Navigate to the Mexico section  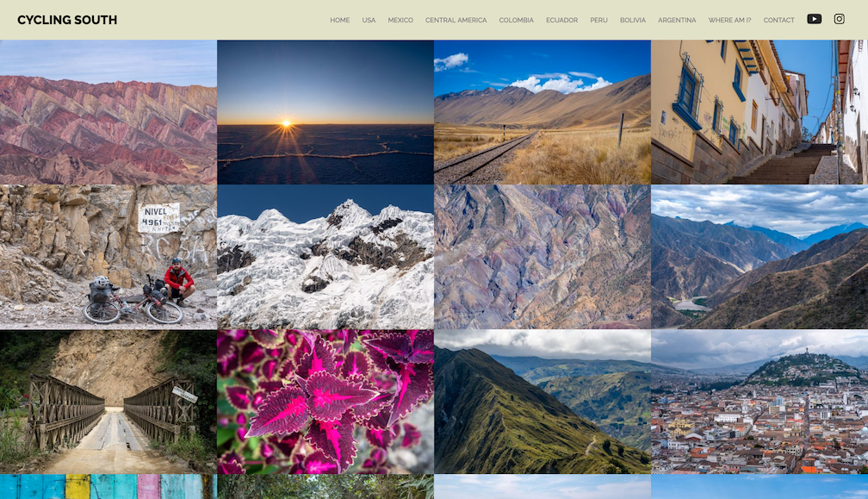400,20
